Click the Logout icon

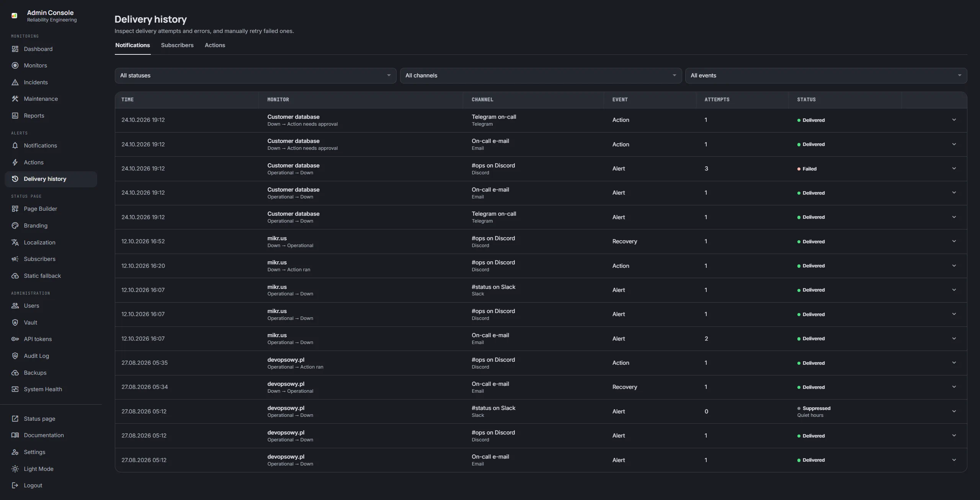pos(15,485)
